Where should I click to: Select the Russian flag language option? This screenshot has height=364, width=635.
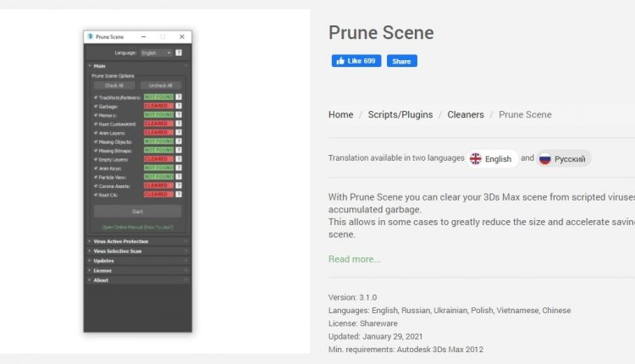(x=565, y=158)
